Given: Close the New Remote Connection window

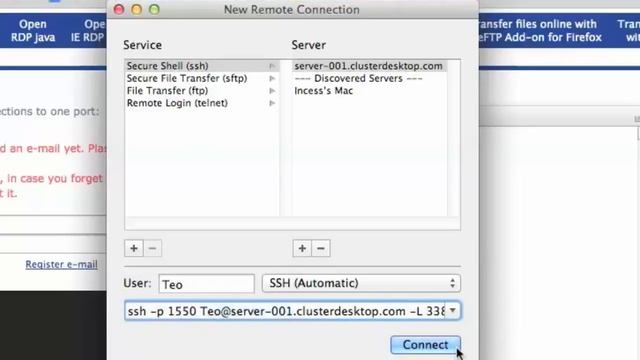Looking at the screenshot, I should click(119, 9).
